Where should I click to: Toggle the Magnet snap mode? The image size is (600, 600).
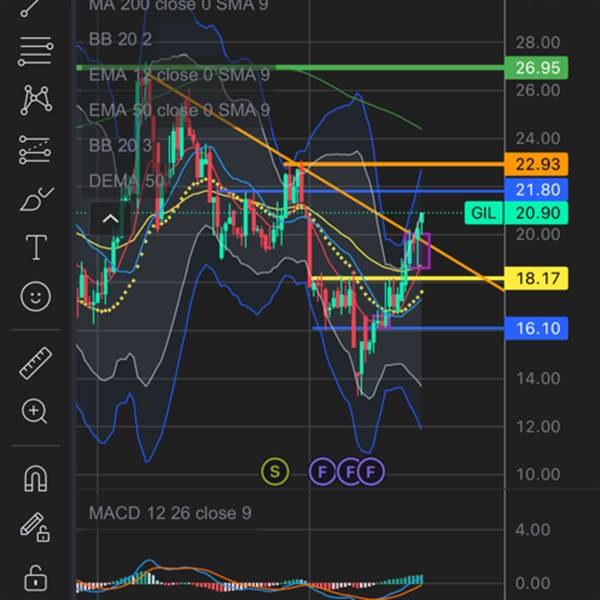click(36, 478)
